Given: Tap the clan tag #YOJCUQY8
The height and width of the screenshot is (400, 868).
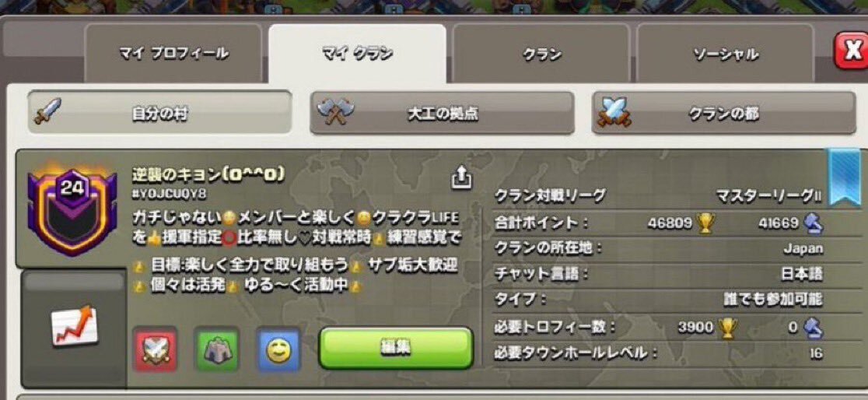Looking at the screenshot, I should [169, 194].
